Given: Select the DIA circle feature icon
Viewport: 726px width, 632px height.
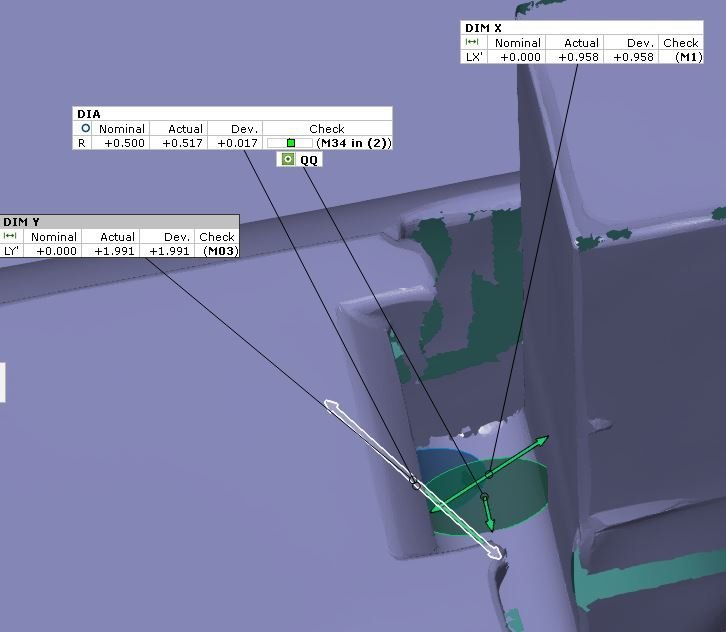Looking at the screenshot, I should [85, 128].
